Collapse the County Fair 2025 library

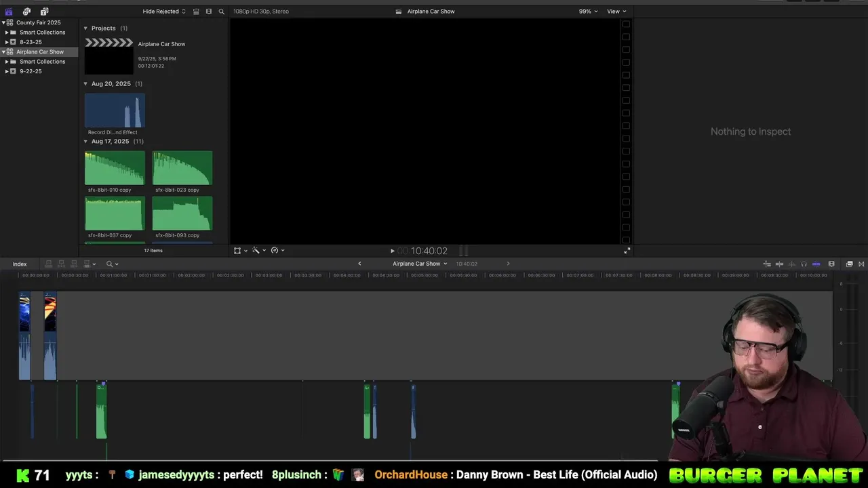(3, 22)
